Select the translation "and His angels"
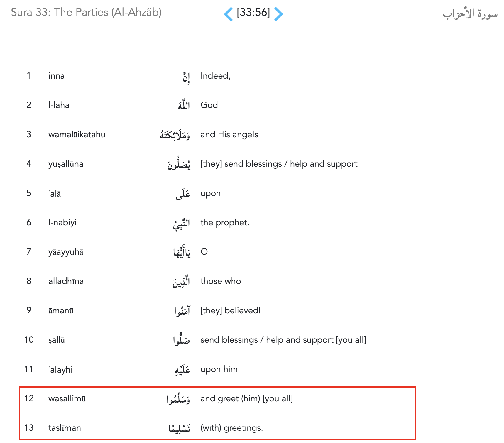Screen dimensions: 504x443 click(x=229, y=134)
